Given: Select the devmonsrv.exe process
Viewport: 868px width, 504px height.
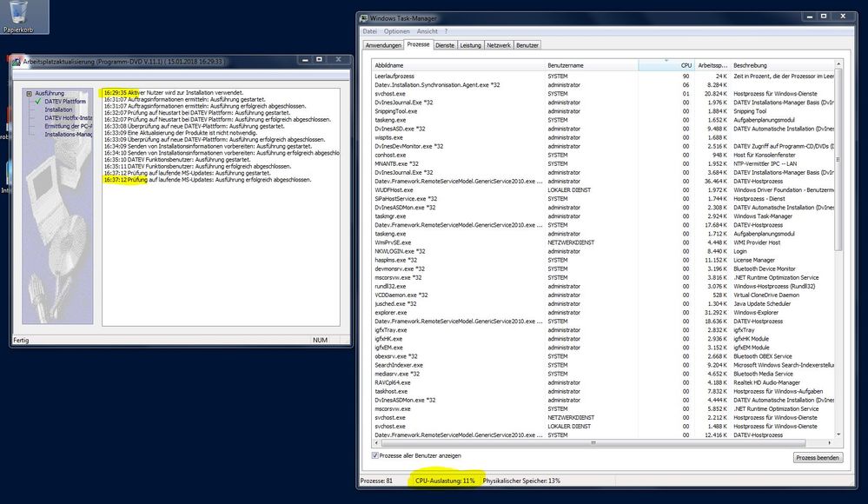Looking at the screenshot, I should point(603,269).
